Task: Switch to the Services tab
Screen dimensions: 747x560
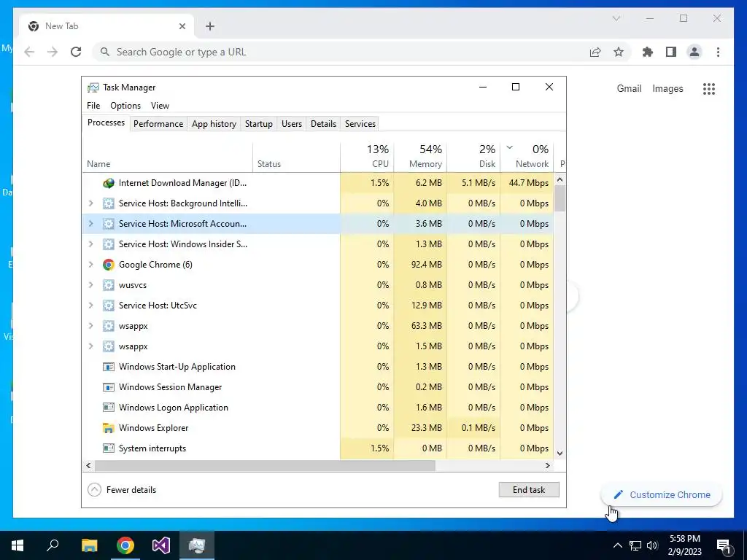Action: click(x=360, y=124)
